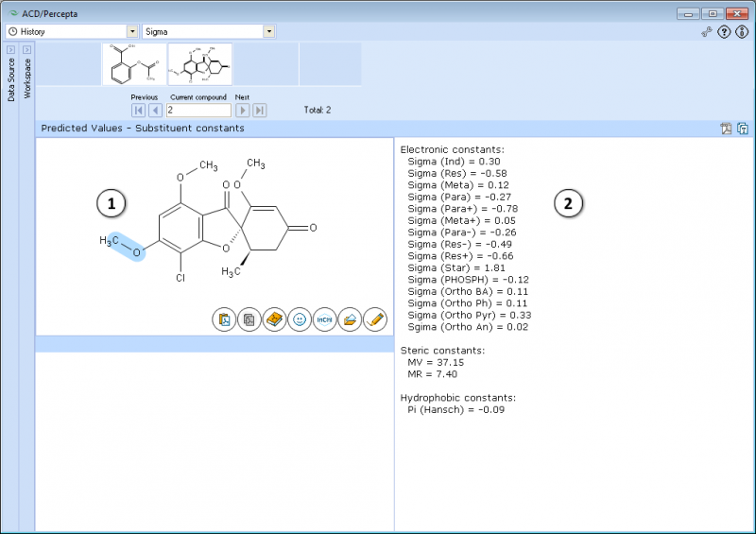Expand the Workspace side panel arrow
The height and width of the screenshot is (534, 756).
tap(27, 50)
